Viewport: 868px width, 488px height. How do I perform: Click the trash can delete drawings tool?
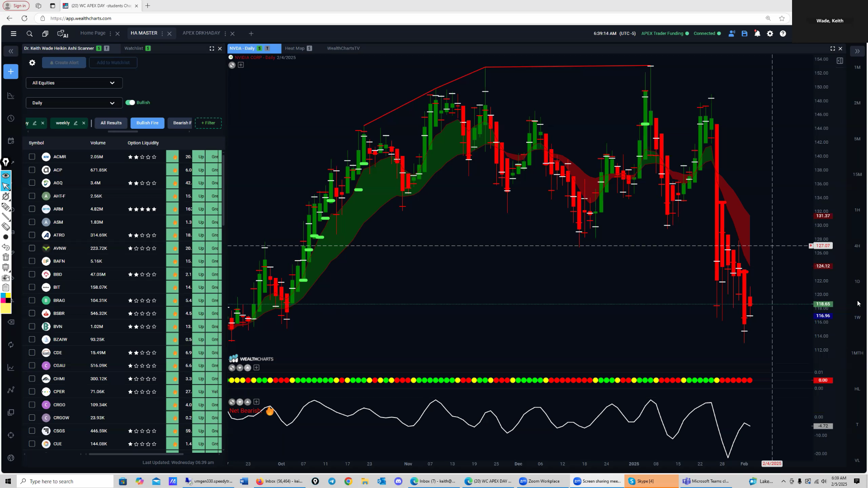tap(6, 257)
